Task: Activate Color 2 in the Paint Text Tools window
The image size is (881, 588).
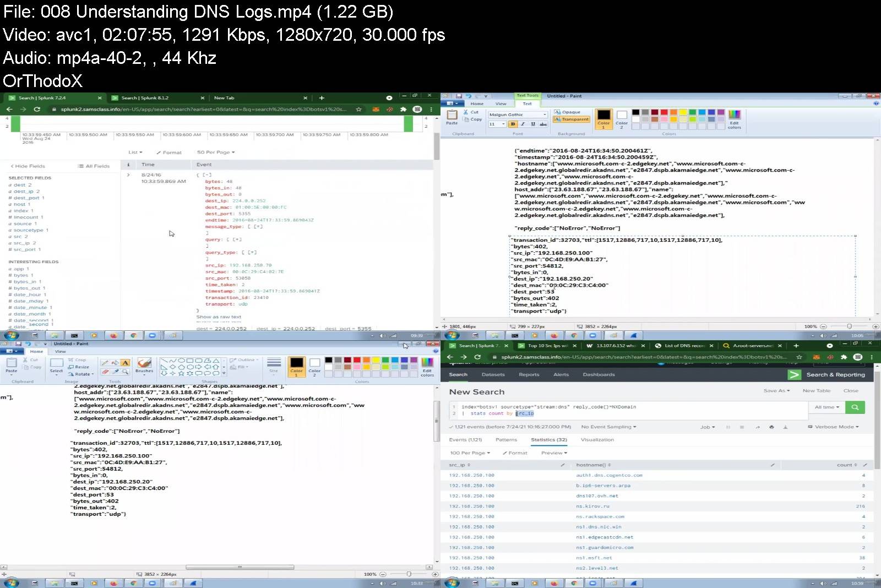Action: tap(622, 118)
